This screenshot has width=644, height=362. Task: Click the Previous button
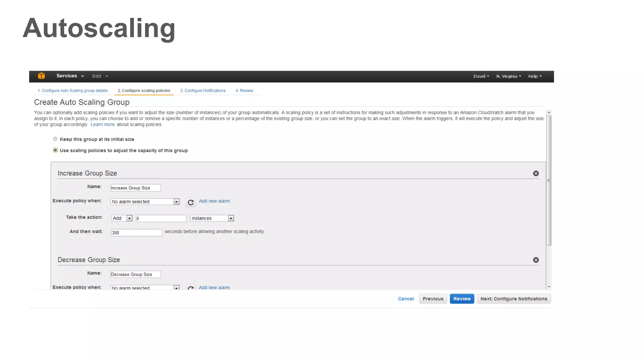click(x=433, y=299)
